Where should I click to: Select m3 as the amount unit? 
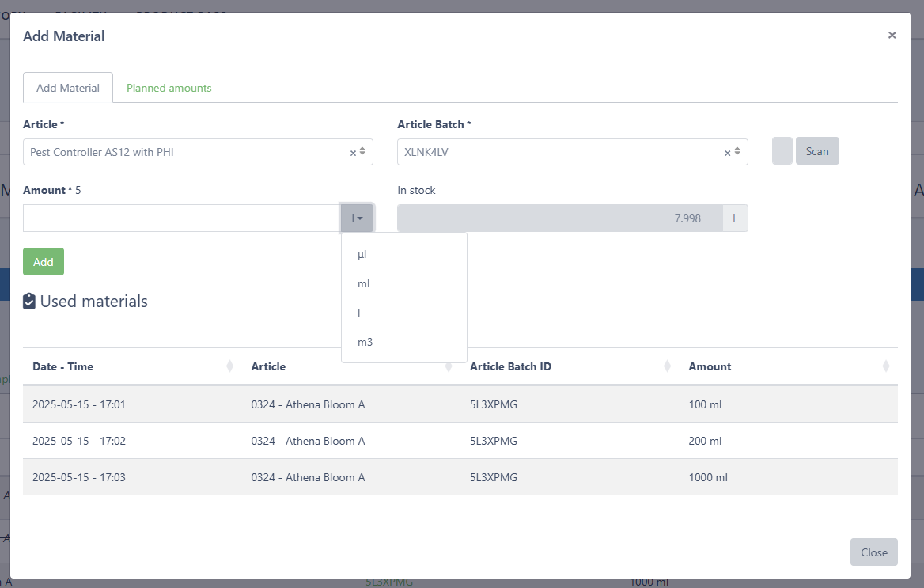click(x=365, y=342)
